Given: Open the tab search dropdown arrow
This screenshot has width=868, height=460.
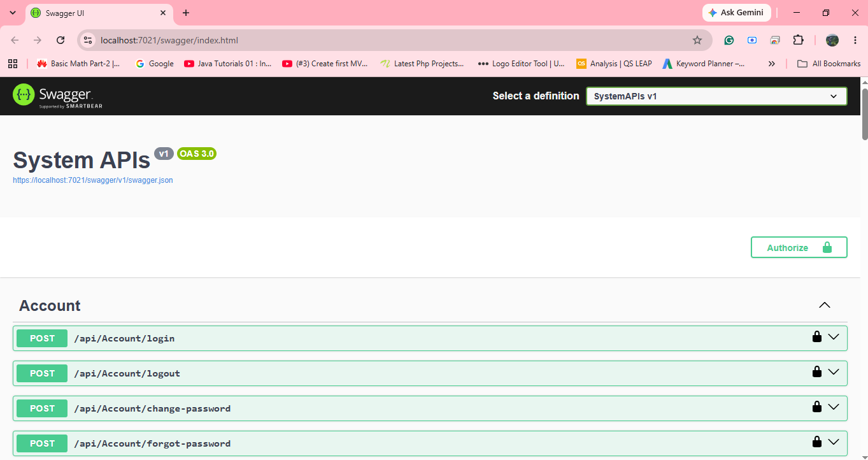Looking at the screenshot, I should point(12,13).
